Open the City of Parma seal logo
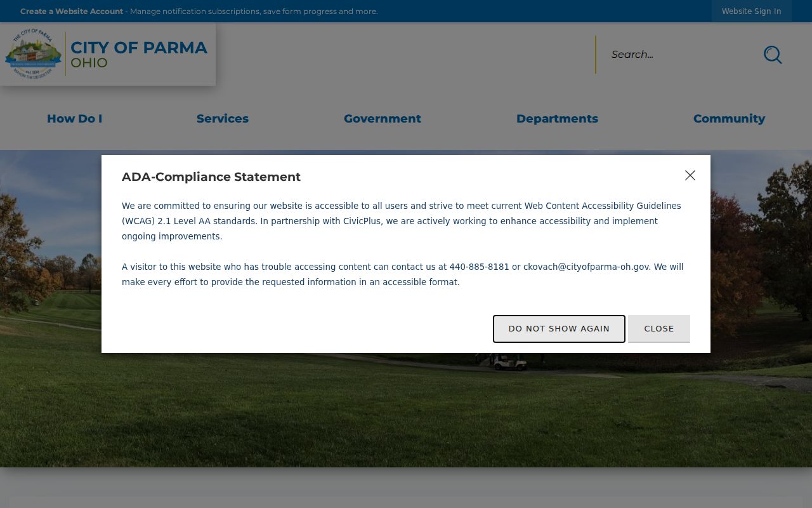The width and height of the screenshot is (812, 508). [x=34, y=53]
